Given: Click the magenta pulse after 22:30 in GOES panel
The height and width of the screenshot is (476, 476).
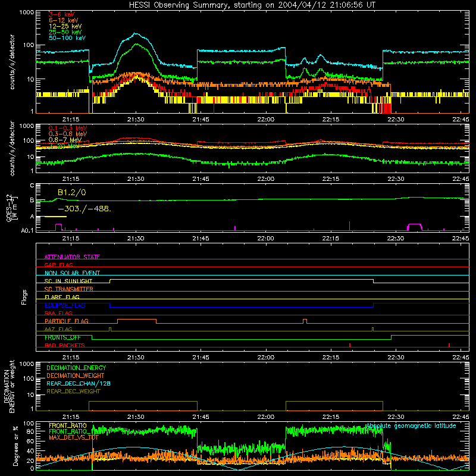Looking at the screenshot, I should 415,227.
